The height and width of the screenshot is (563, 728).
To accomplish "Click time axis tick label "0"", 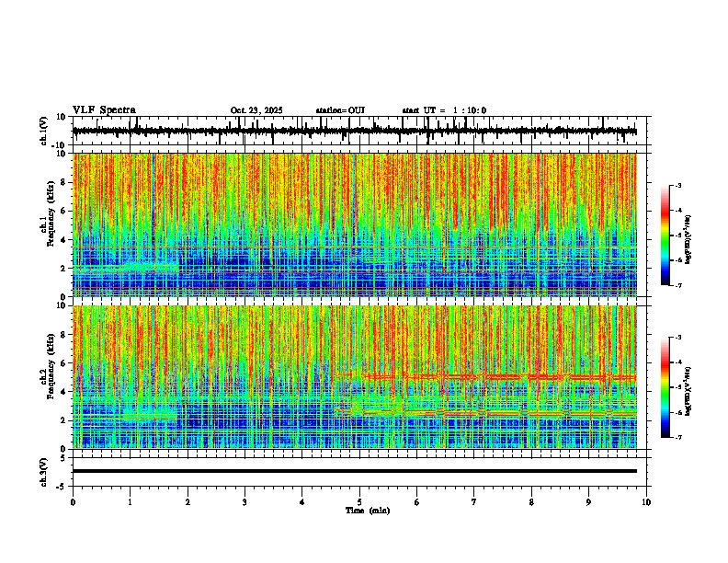I will pos(73,502).
